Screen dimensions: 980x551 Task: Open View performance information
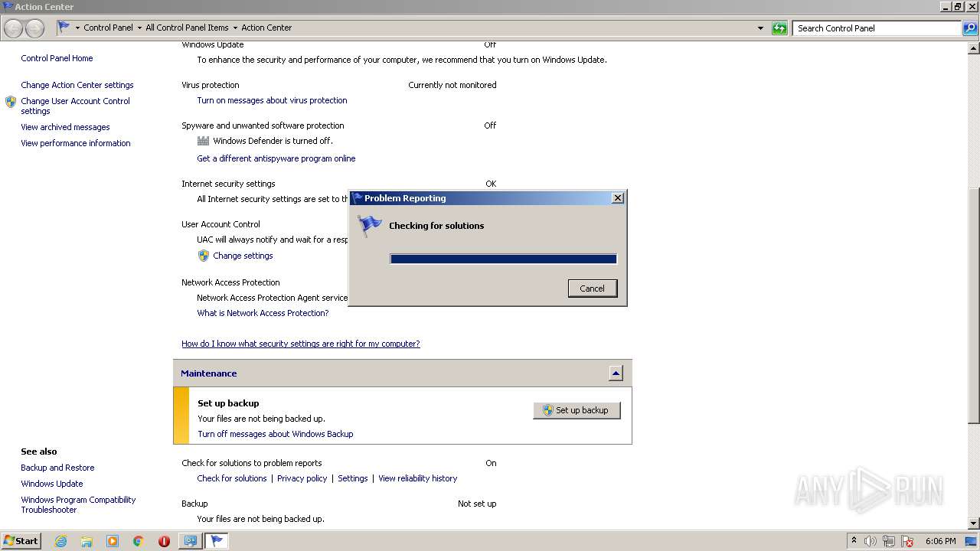[x=76, y=143]
